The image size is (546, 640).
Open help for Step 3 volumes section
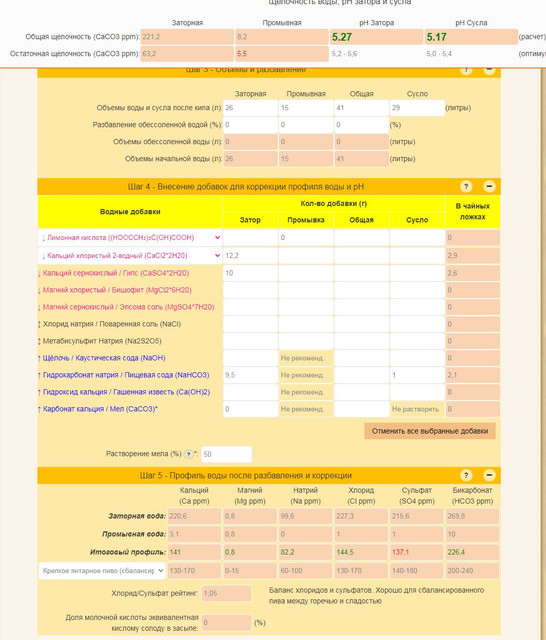[x=466, y=71]
